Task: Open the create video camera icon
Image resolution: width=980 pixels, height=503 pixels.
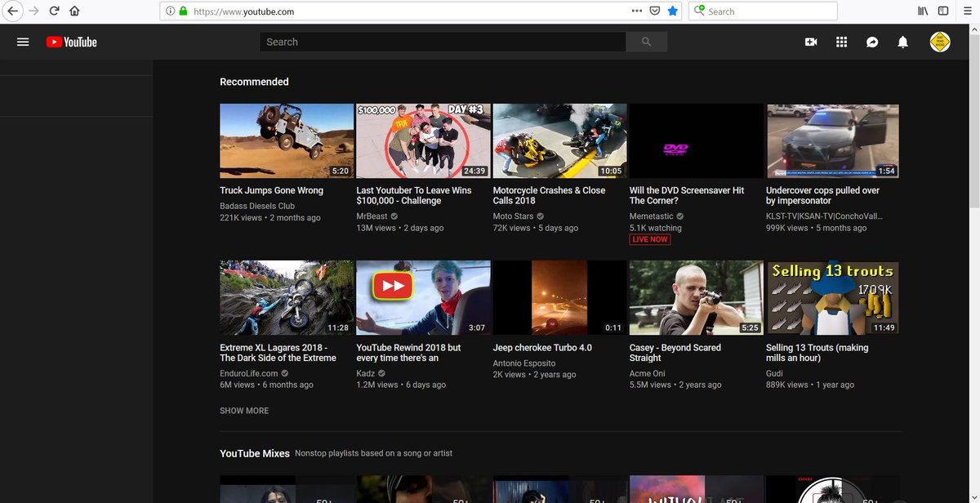Action: [x=811, y=42]
